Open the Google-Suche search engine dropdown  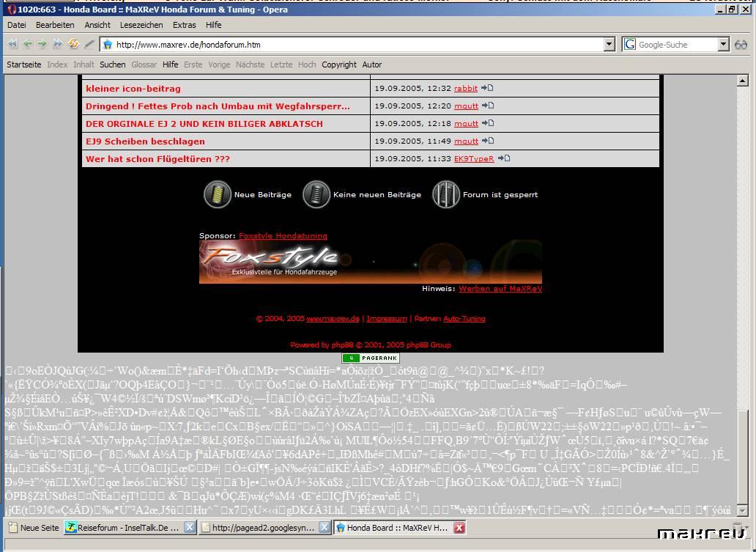723,45
